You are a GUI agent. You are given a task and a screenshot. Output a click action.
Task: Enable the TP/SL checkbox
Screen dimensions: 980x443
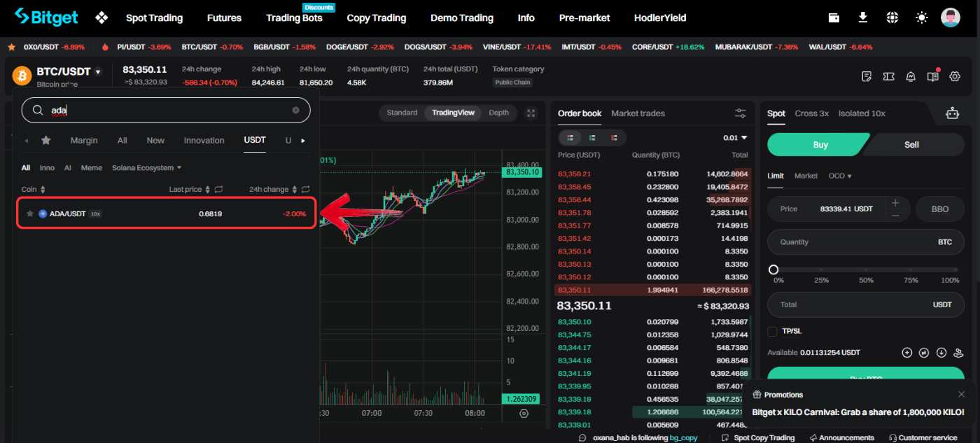[x=773, y=331]
